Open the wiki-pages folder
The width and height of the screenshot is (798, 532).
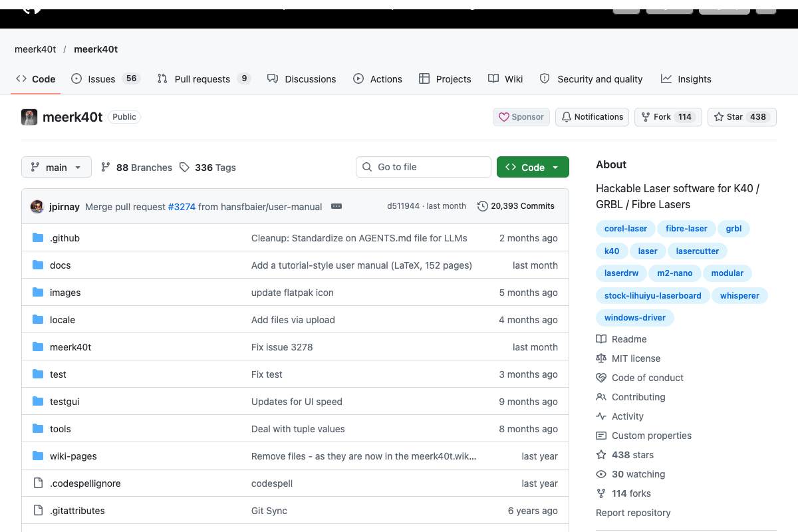point(73,456)
